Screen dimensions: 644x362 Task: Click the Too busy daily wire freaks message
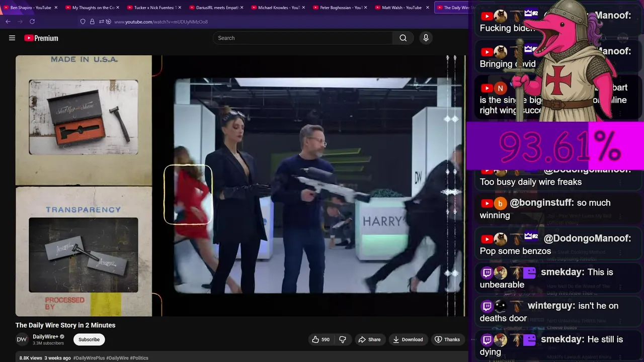point(531,182)
